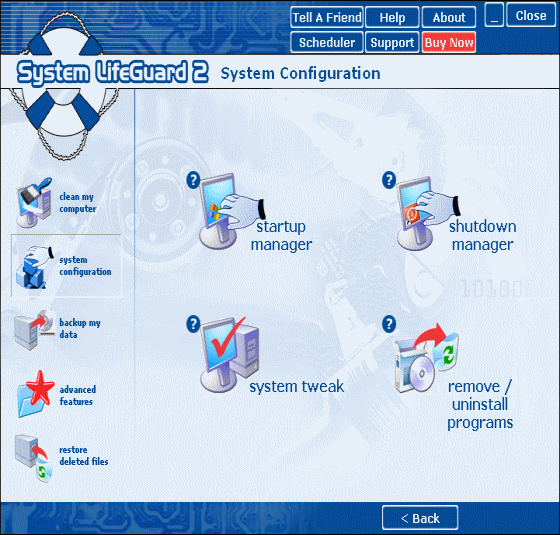The height and width of the screenshot is (535, 560).
Task: Click the red Buy Now button
Action: point(449,42)
